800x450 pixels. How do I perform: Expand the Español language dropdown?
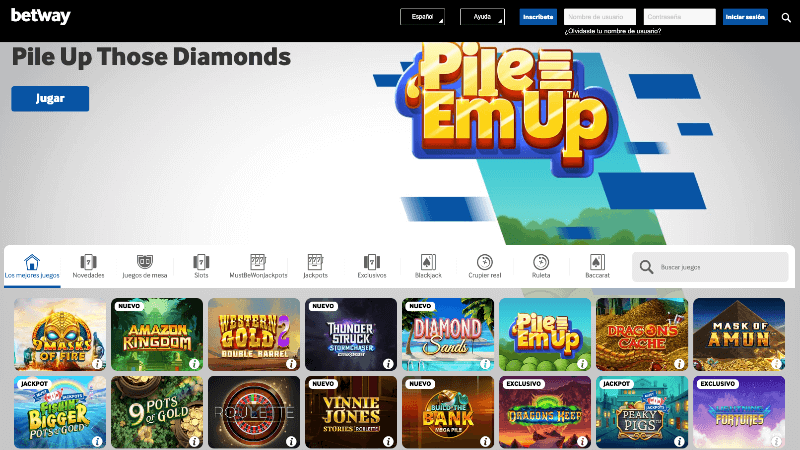point(422,17)
